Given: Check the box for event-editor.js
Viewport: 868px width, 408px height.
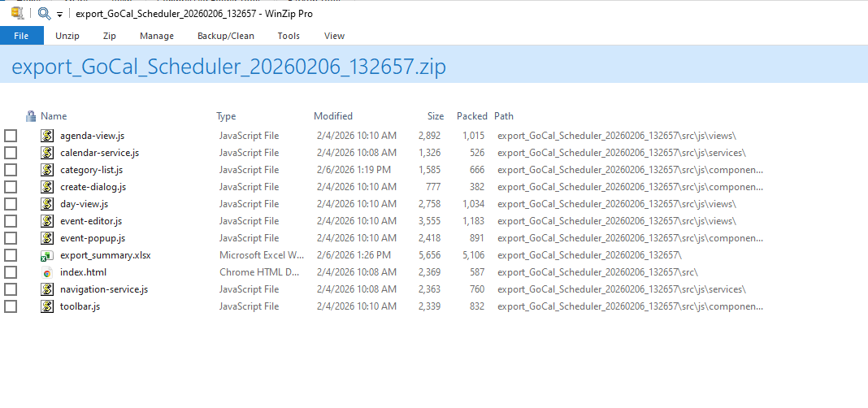Looking at the screenshot, I should coord(11,221).
